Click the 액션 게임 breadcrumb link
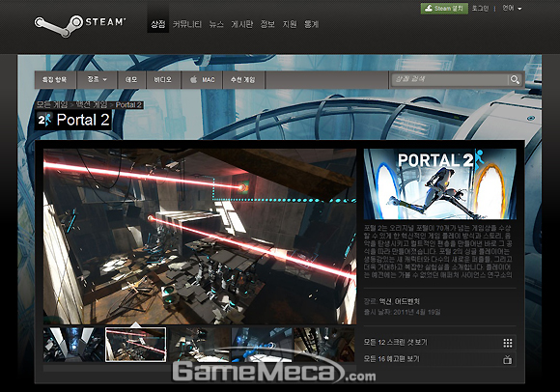 [x=92, y=105]
